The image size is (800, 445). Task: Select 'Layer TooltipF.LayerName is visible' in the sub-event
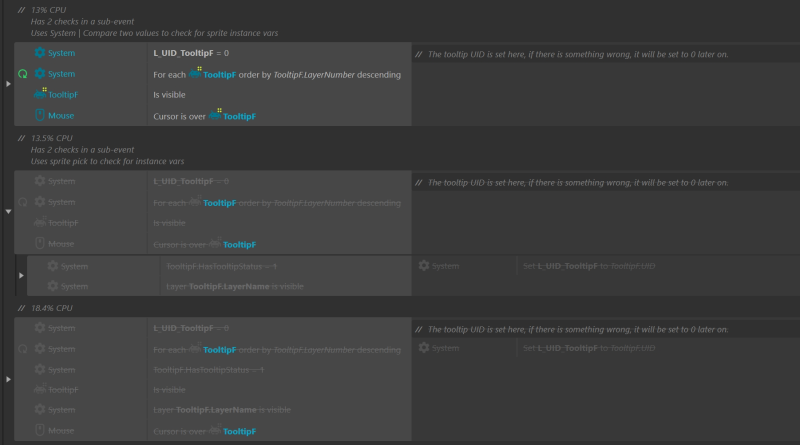tap(235, 287)
